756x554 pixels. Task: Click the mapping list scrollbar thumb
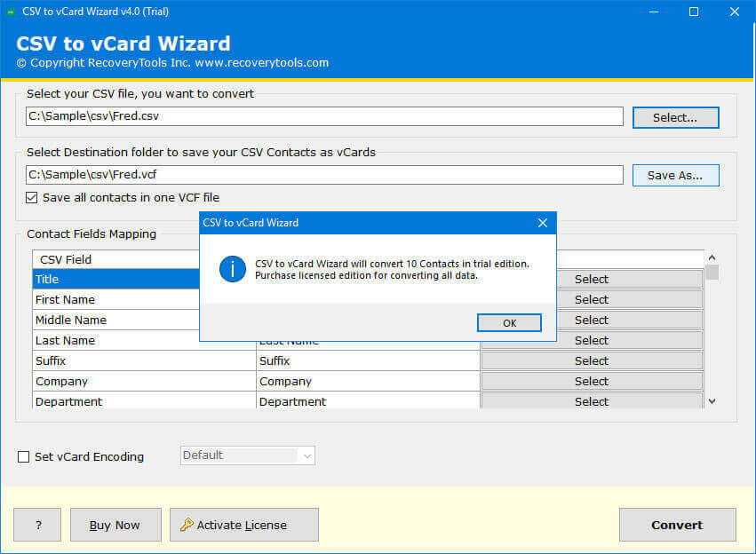pos(712,273)
